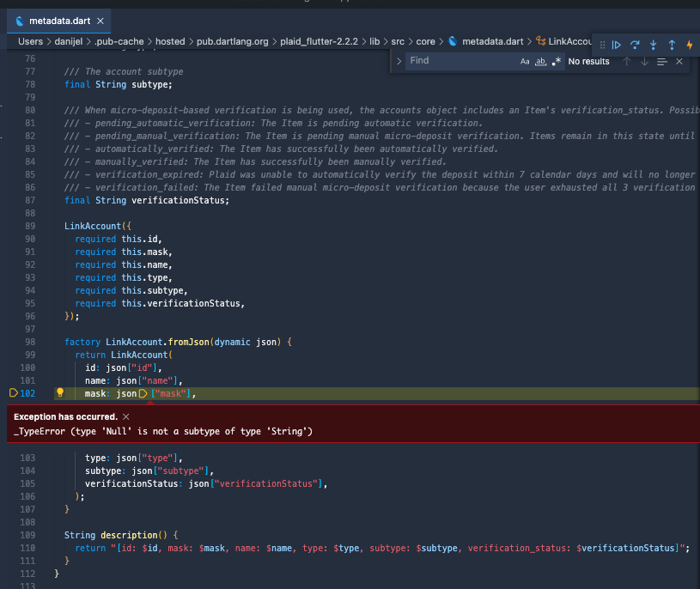Click the inline debug marker before ["mask"]

pos(143,393)
